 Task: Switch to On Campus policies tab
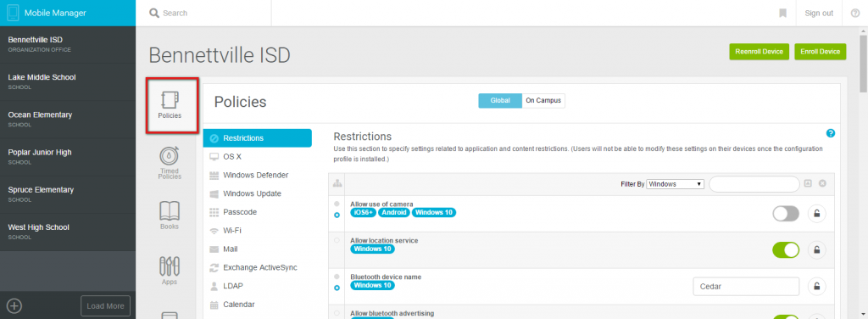click(x=543, y=101)
